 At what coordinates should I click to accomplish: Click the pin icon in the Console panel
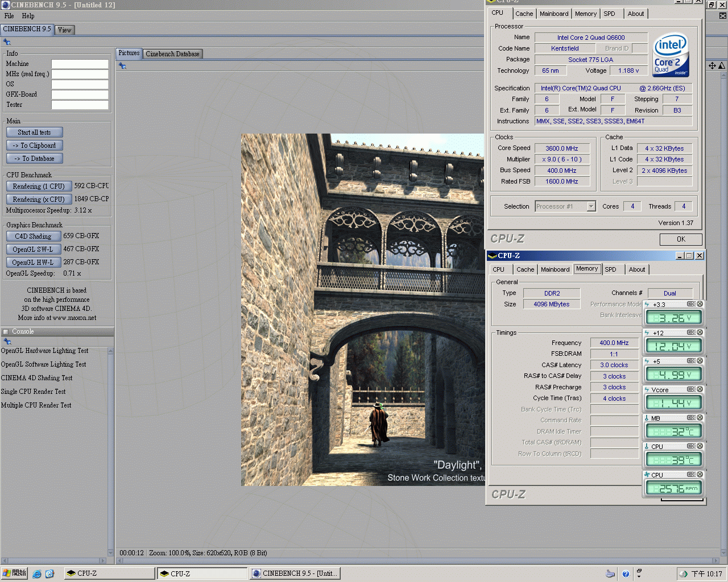[x=7, y=342]
